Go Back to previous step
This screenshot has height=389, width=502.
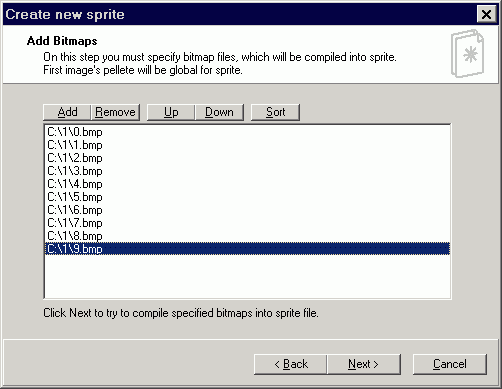click(x=291, y=364)
